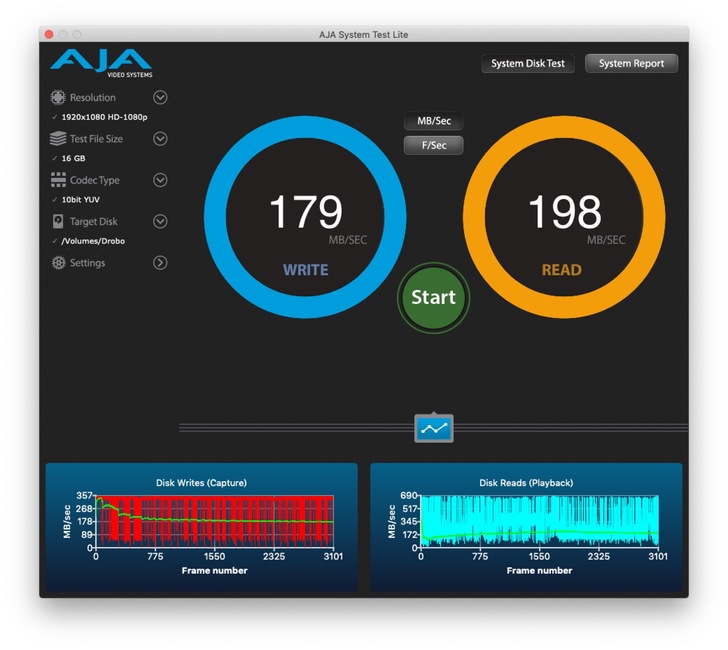
Task: Expand the Resolution dropdown arrow
Action: [x=160, y=98]
